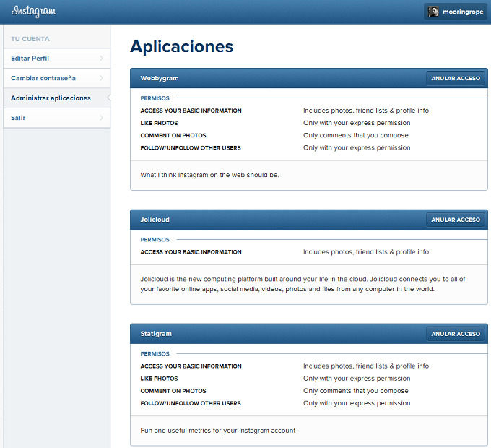Select Cambiar contraseña sidebar item
491x448 pixels.
(43, 78)
